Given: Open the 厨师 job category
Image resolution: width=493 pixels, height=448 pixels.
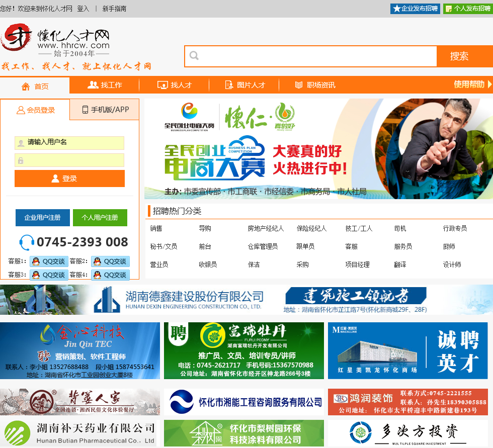Looking at the screenshot, I should pos(449,246).
